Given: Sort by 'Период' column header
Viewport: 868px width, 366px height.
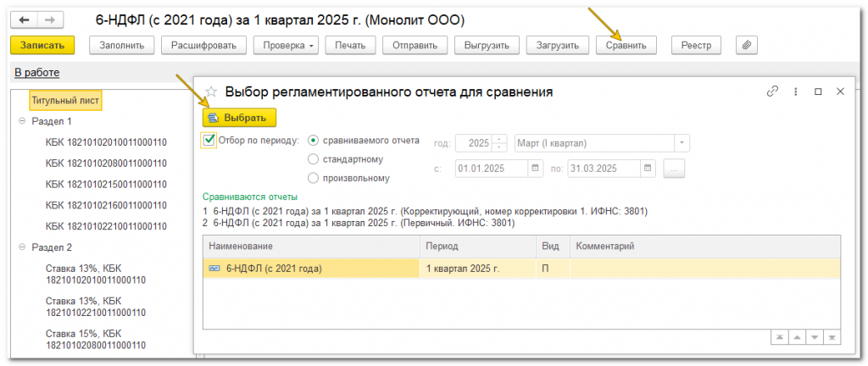Looking at the screenshot, I should 478,246.
